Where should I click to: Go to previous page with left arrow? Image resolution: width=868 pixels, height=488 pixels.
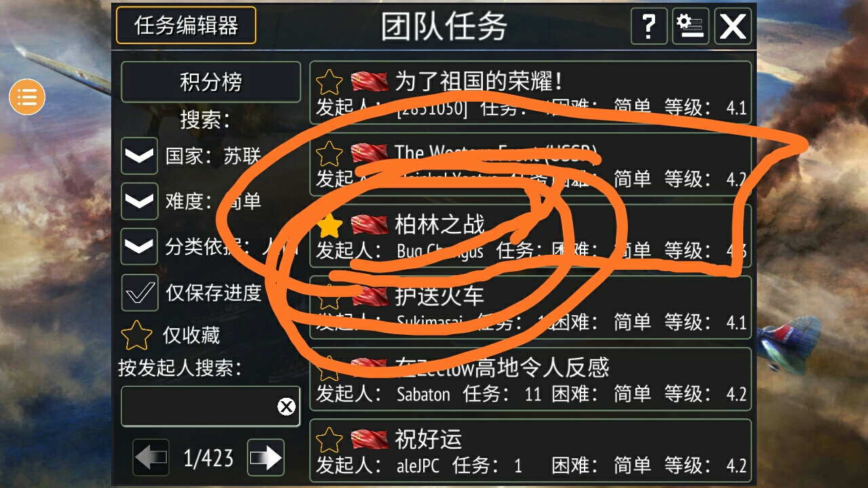coord(151,458)
